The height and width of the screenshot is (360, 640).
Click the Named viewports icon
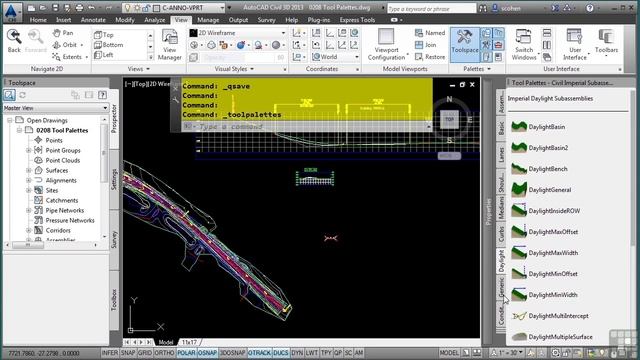(430, 33)
